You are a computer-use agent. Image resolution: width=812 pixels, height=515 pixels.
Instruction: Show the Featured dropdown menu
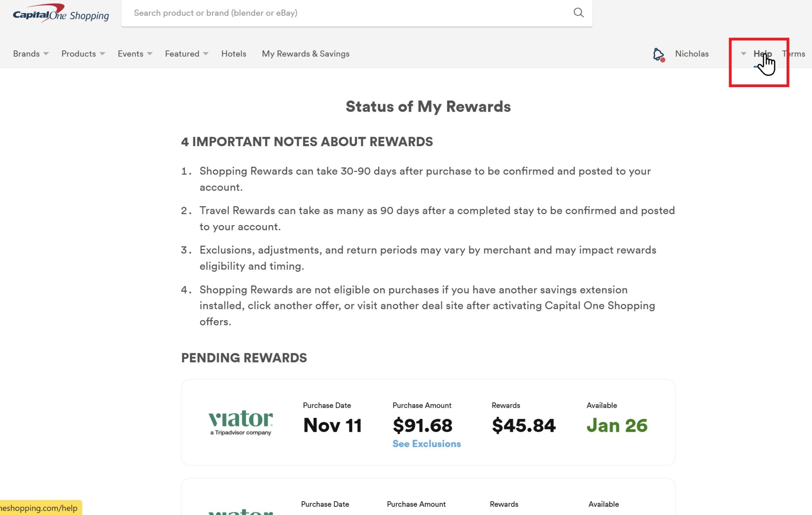coord(186,54)
